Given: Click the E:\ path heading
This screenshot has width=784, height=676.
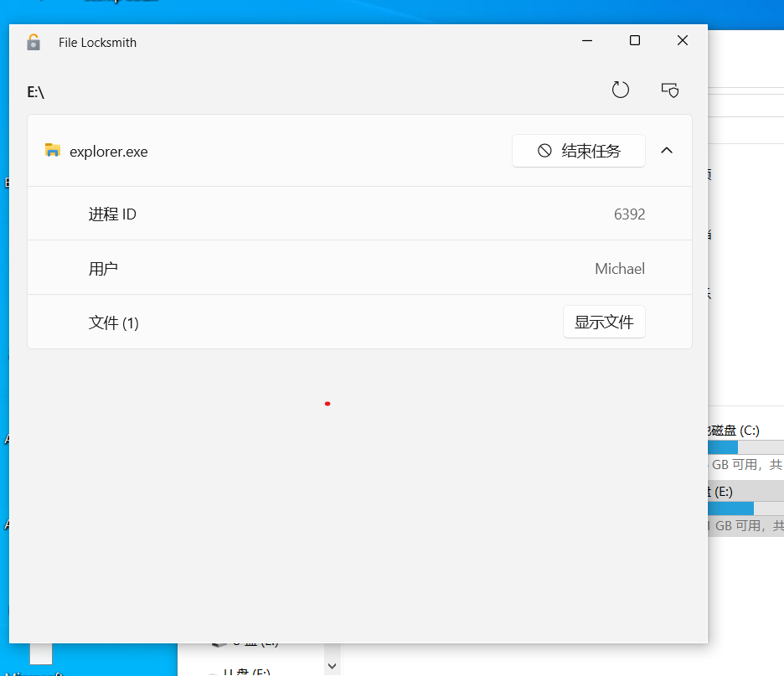Looking at the screenshot, I should 35,92.
